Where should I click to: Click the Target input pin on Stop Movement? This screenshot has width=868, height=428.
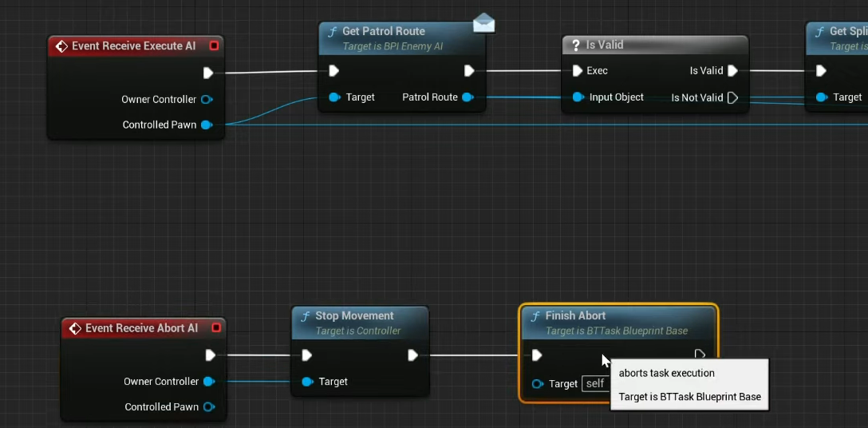click(307, 382)
